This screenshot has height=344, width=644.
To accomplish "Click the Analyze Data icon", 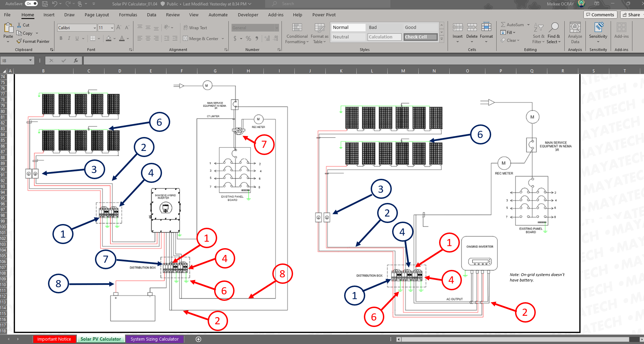I will [x=575, y=28].
